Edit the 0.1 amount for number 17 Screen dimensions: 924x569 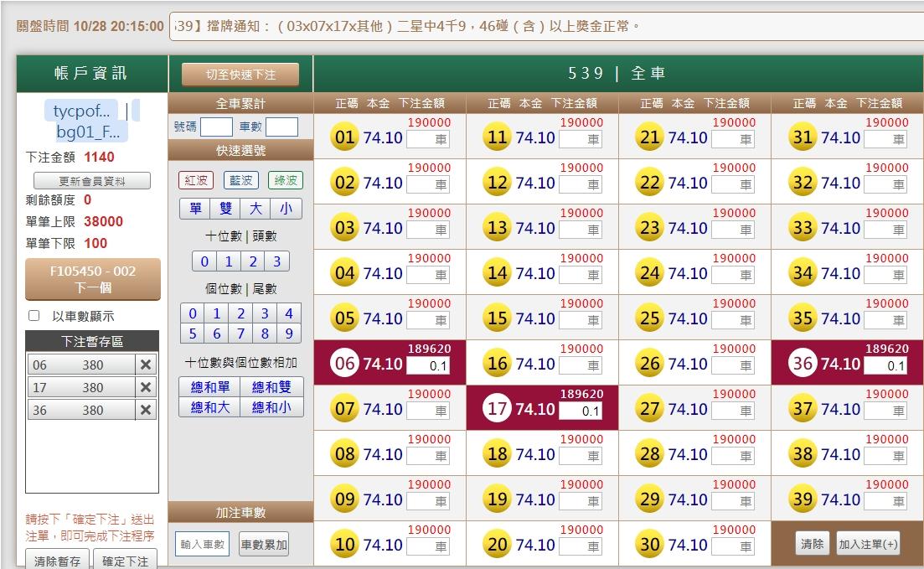pos(581,411)
